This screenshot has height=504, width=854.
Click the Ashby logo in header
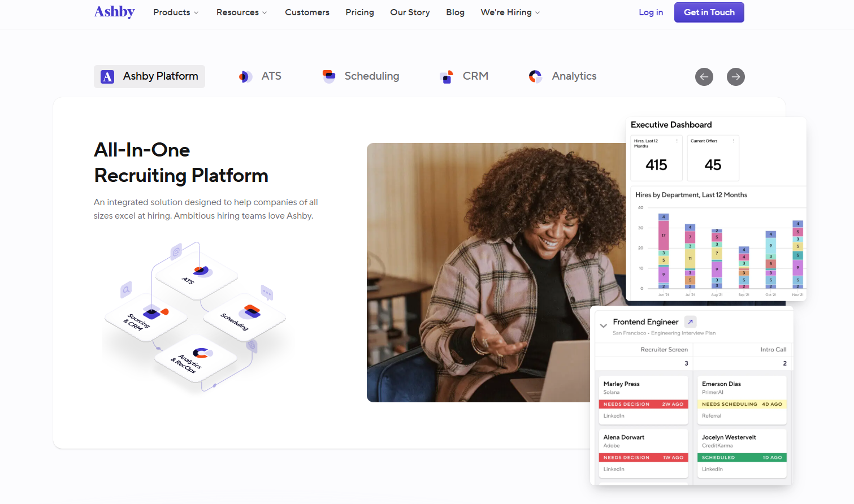click(115, 12)
